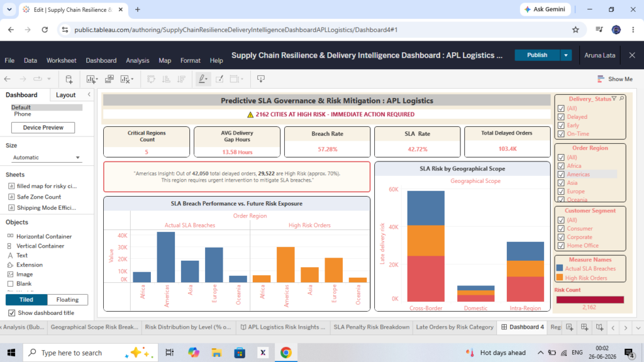Click the Clear Sheet toolbar icon

point(126,79)
